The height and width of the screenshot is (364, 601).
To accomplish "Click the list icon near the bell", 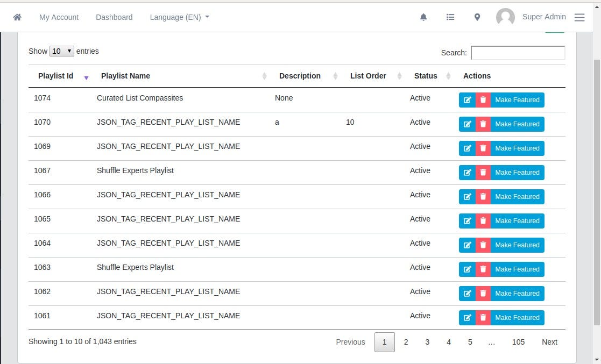I will tap(450, 17).
